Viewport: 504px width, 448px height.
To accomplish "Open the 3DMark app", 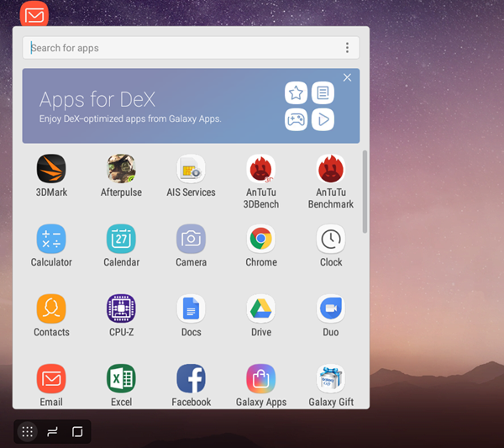I will coord(51,168).
